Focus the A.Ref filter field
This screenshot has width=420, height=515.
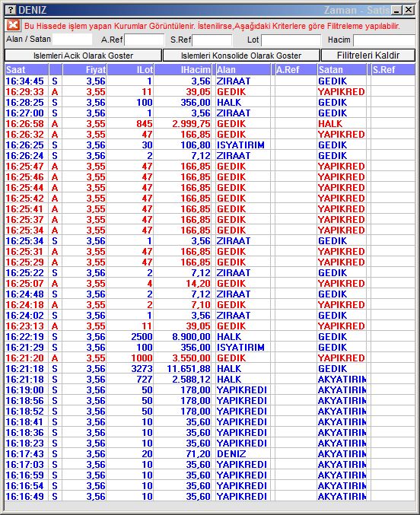(x=145, y=40)
